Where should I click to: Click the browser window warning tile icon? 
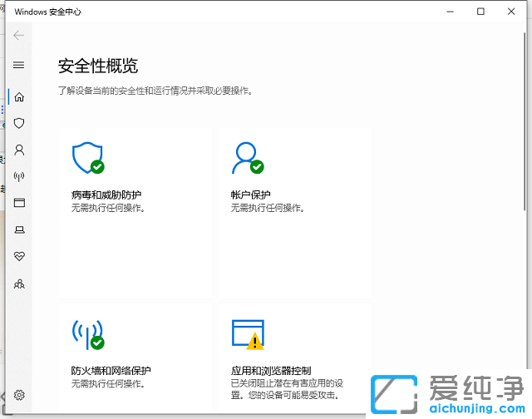coord(247,333)
